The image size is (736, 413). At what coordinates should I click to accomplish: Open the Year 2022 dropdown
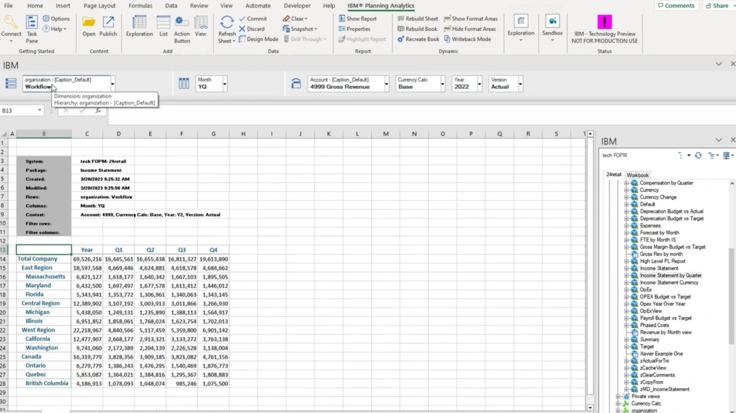tap(476, 83)
